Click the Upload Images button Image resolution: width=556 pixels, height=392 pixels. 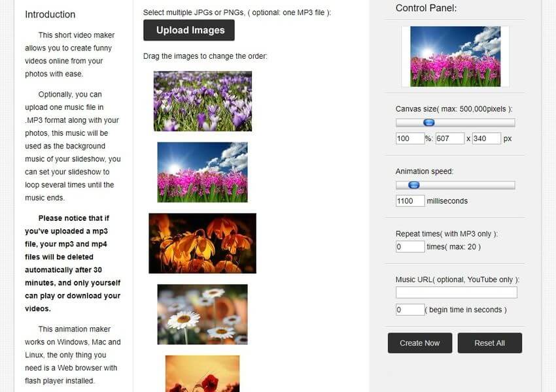coord(189,30)
